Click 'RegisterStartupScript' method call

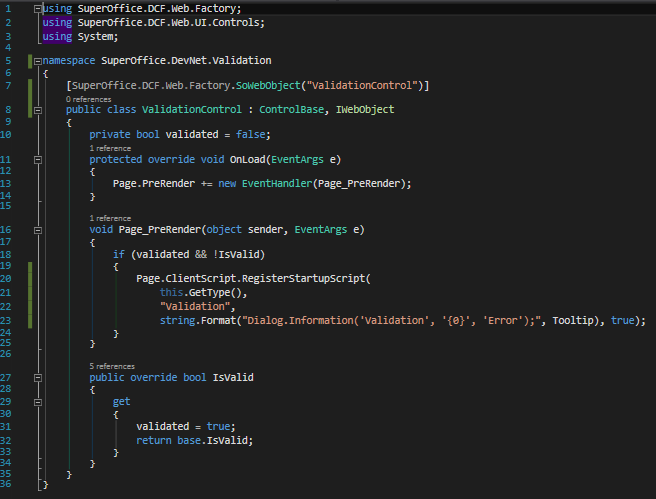click(x=304, y=279)
